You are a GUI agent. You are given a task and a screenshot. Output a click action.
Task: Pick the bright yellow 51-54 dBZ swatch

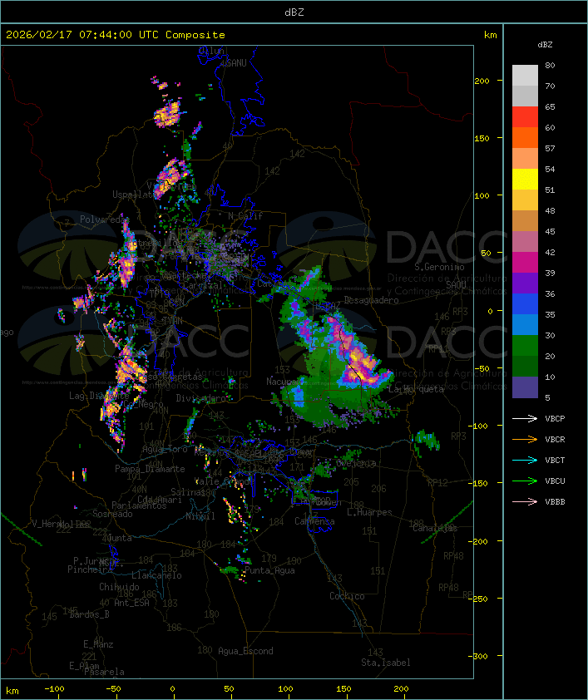(525, 180)
